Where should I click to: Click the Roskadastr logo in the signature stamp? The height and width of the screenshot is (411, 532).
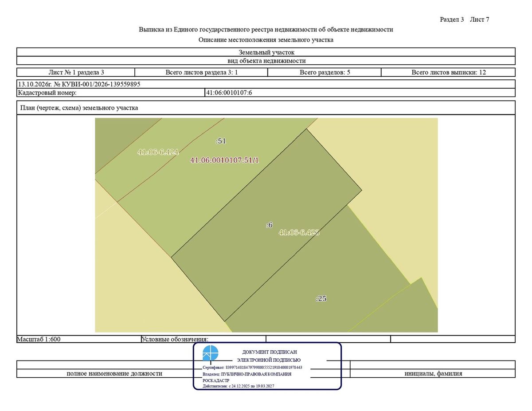211,353
